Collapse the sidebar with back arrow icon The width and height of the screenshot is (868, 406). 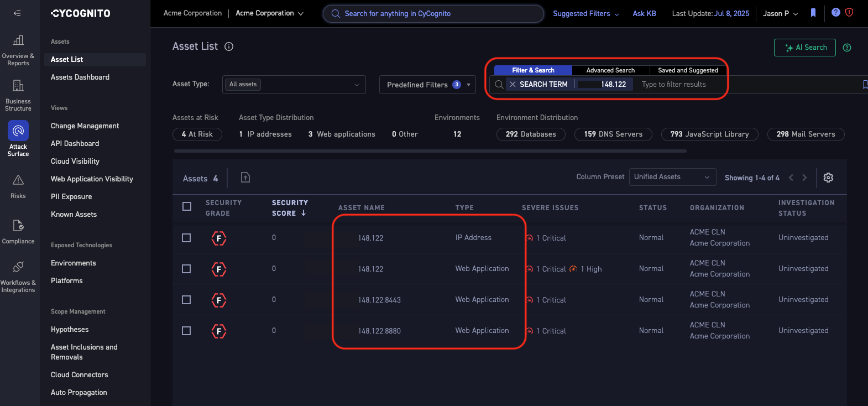coord(17,13)
